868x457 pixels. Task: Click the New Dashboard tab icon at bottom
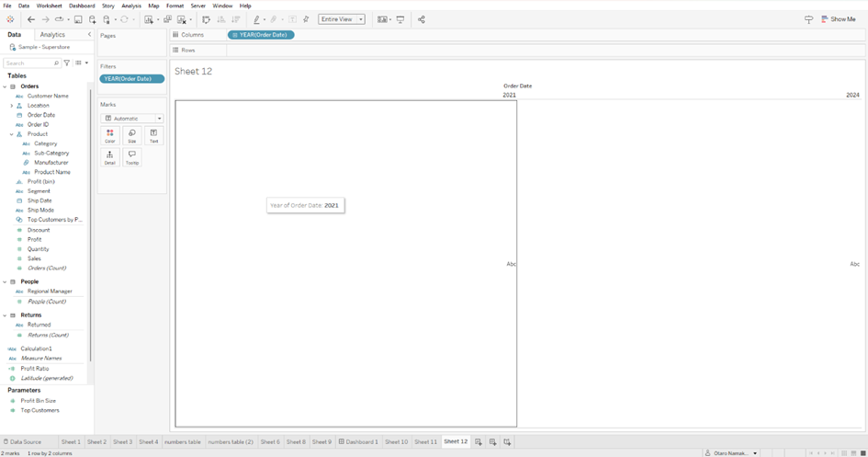click(x=492, y=442)
